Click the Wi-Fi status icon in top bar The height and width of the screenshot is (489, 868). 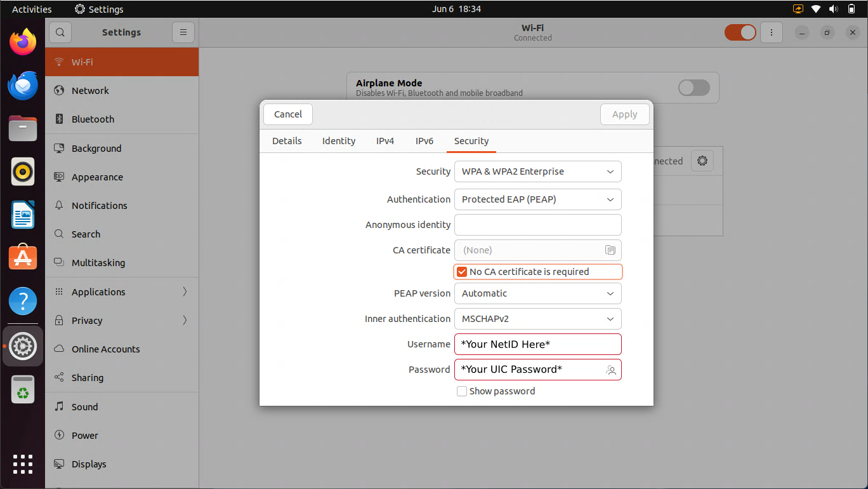[816, 9]
